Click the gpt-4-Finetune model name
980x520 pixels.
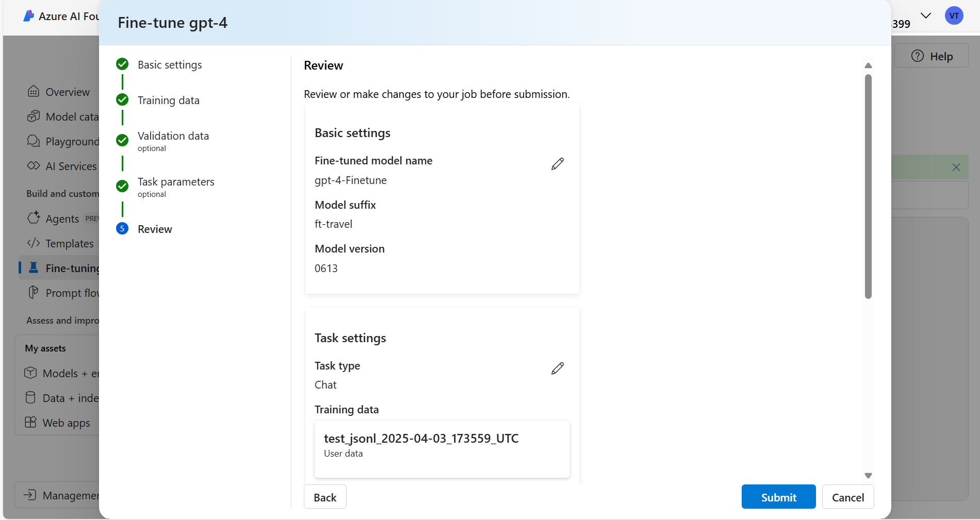click(x=351, y=180)
